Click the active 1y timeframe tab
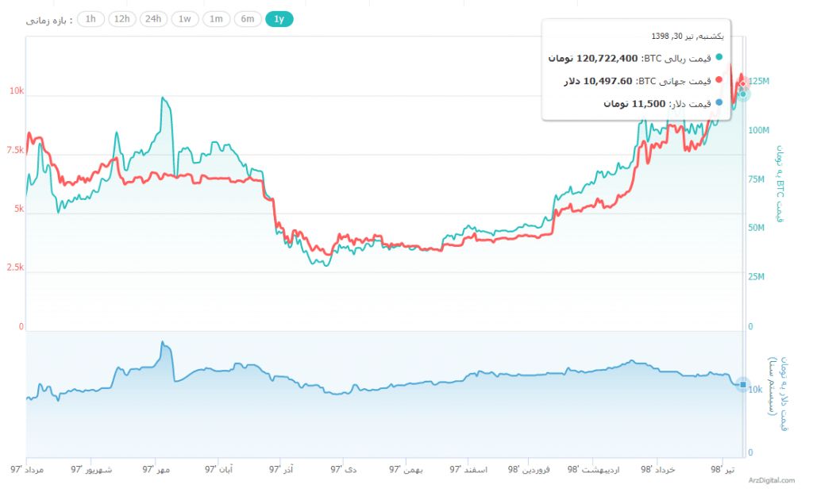This screenshot has width=813, height=504. (278, 18)
